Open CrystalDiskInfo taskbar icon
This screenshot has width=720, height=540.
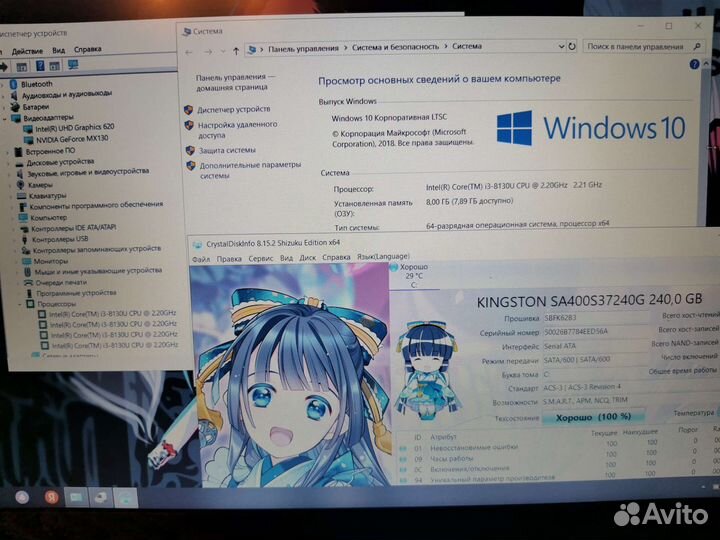pyautogui.click(x=126, y=498)
